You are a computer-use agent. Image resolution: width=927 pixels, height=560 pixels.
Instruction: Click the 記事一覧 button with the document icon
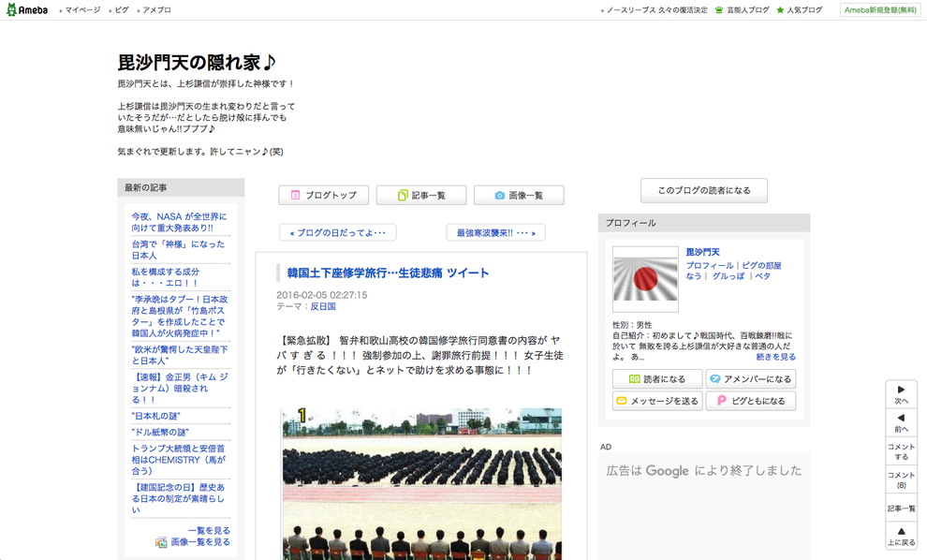pyautogui.click(x=421, y=195)
